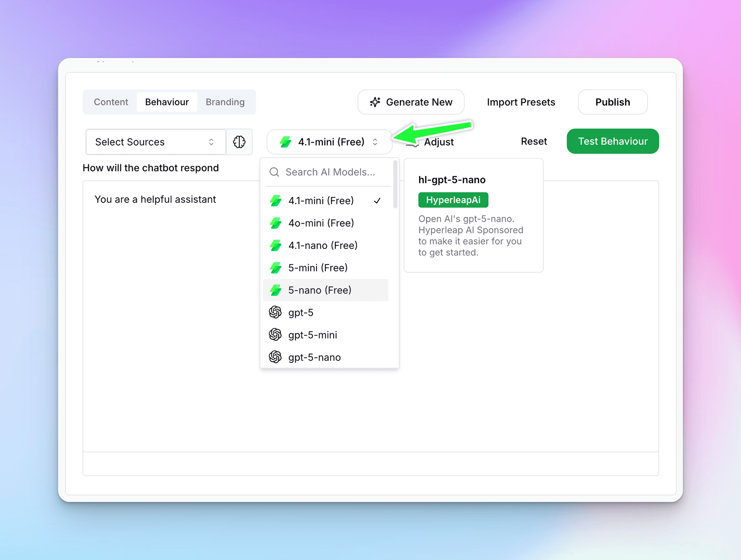The width and height of the screenshot is (741, 560).
Task: Collapse the 4.1-mini (Free) model selector
Action: (329, 142)
